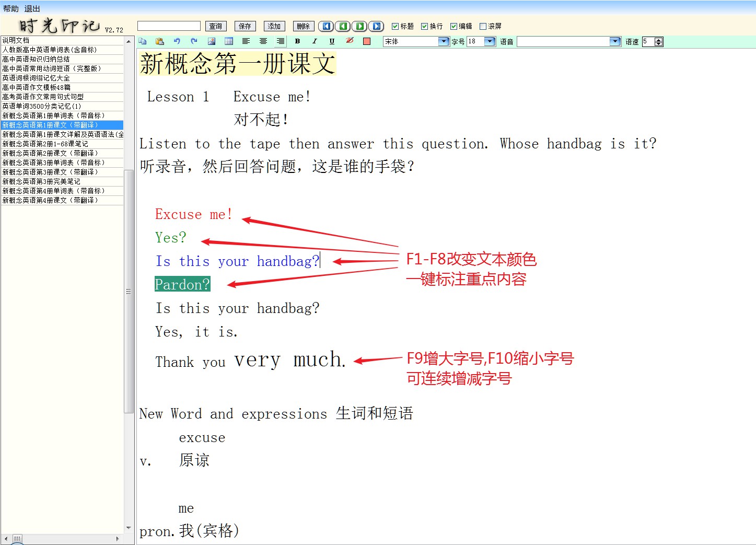This screenshot has height=545, width=756.
Task: Select 高中英语知识归纳总结 document
Action: click(x=62, y=59)
